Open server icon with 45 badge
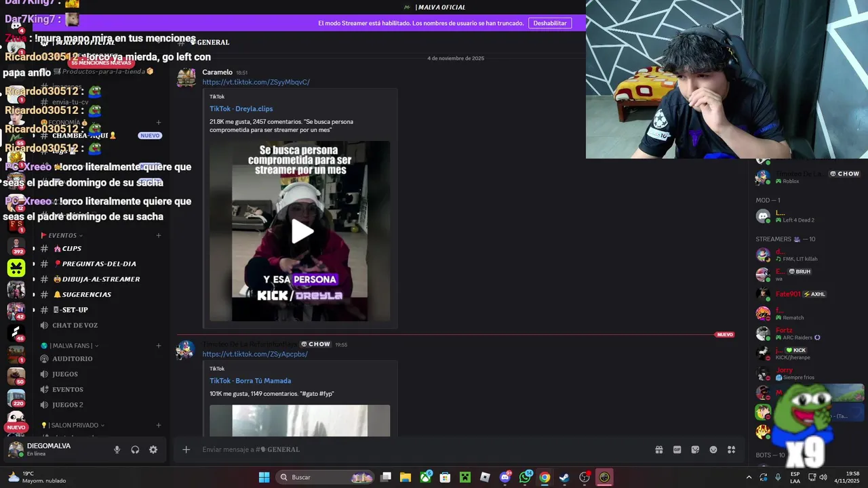 tap(16, 333)
